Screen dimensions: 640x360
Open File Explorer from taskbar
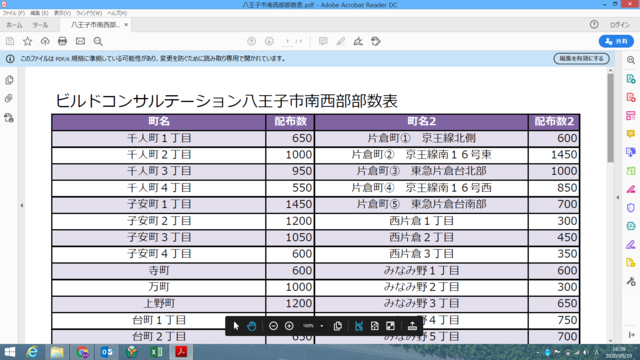tap(57, 352)
